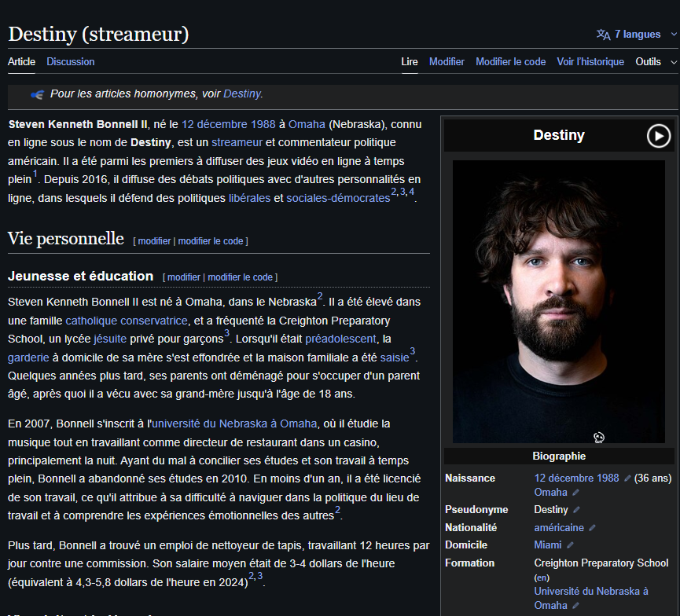Open the catholique conservatrice link

click(127, 321)
